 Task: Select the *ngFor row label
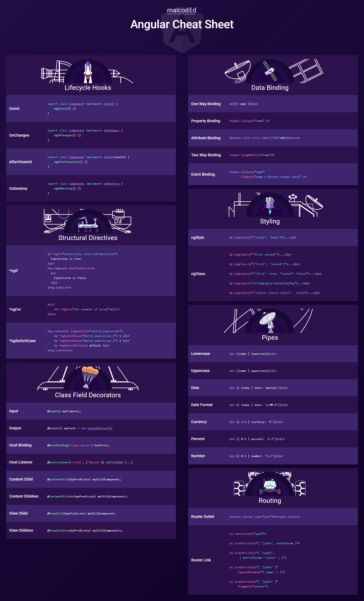point(15,309)
